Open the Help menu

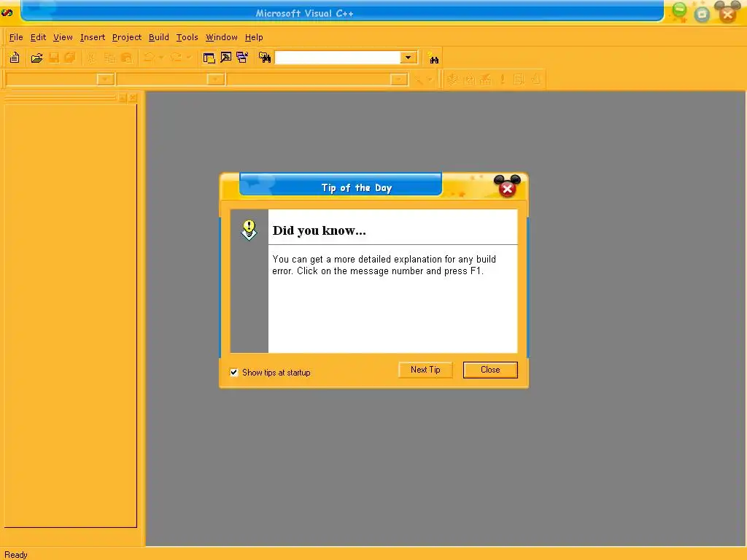(x=254, y=37)
